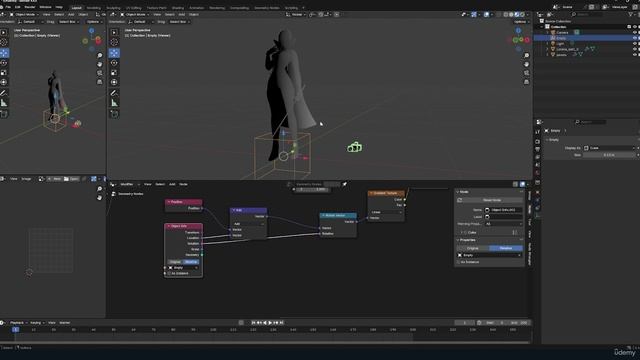
Task: Switch to the Modeling workspace tab
Action: click(x=93, y=8)
